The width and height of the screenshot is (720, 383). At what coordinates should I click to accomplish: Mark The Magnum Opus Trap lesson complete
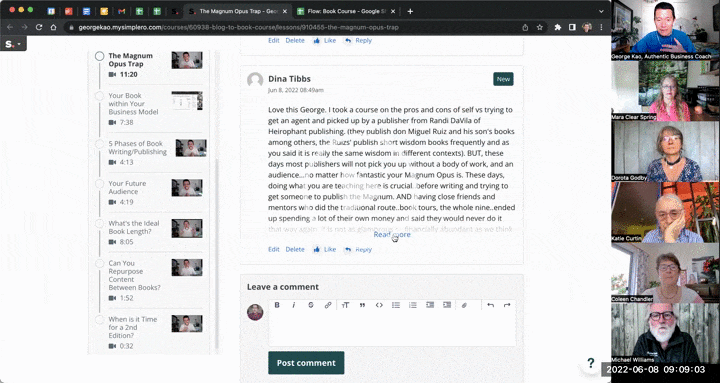tap(100, 56)
